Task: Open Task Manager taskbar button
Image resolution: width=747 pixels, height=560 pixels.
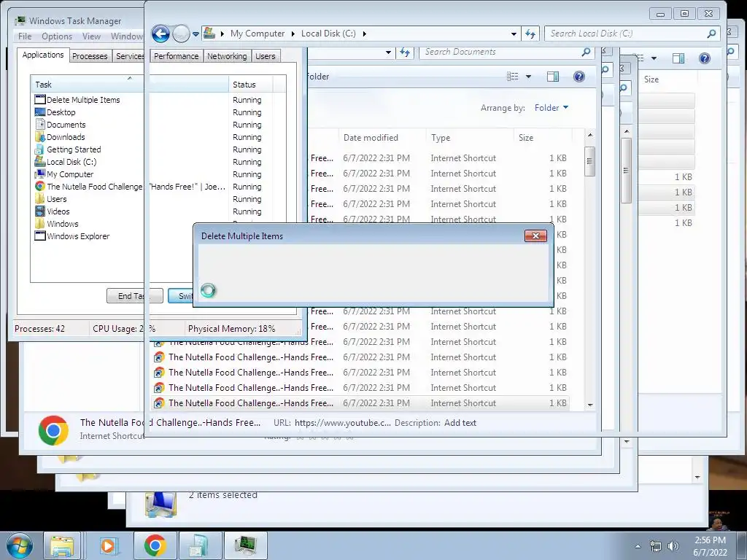Action: click(246, 545)
